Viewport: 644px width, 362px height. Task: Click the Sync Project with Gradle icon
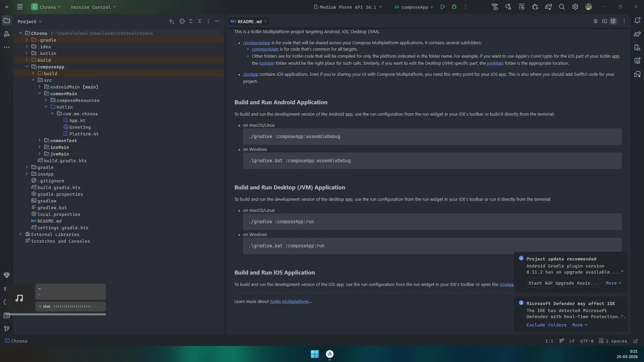click(x=548, y=7)
